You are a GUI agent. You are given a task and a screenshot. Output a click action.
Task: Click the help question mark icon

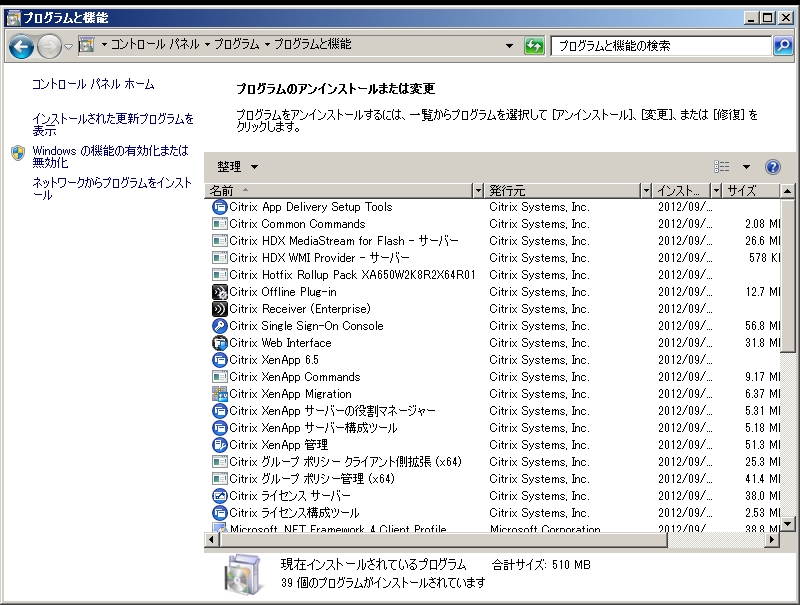(772, 167)
